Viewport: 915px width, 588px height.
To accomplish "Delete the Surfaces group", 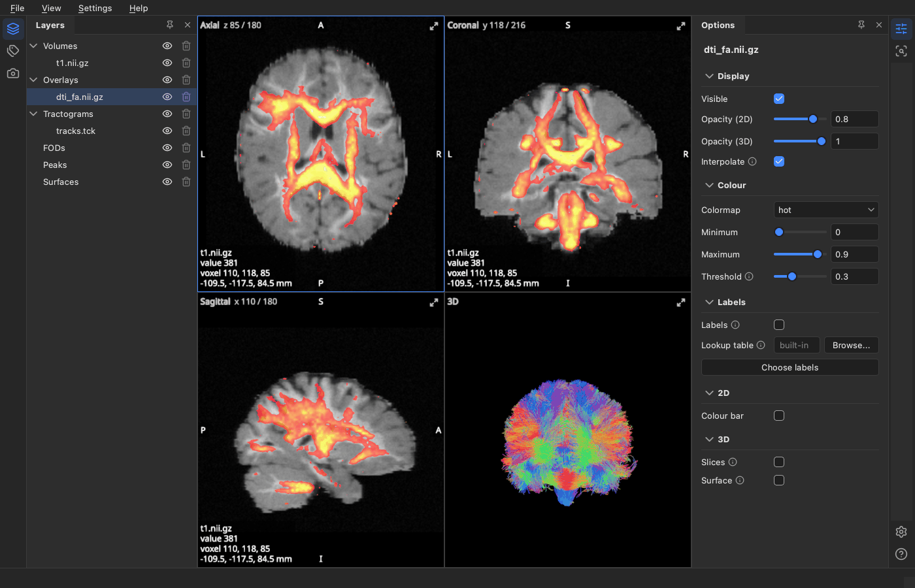I will click(186, 182).
